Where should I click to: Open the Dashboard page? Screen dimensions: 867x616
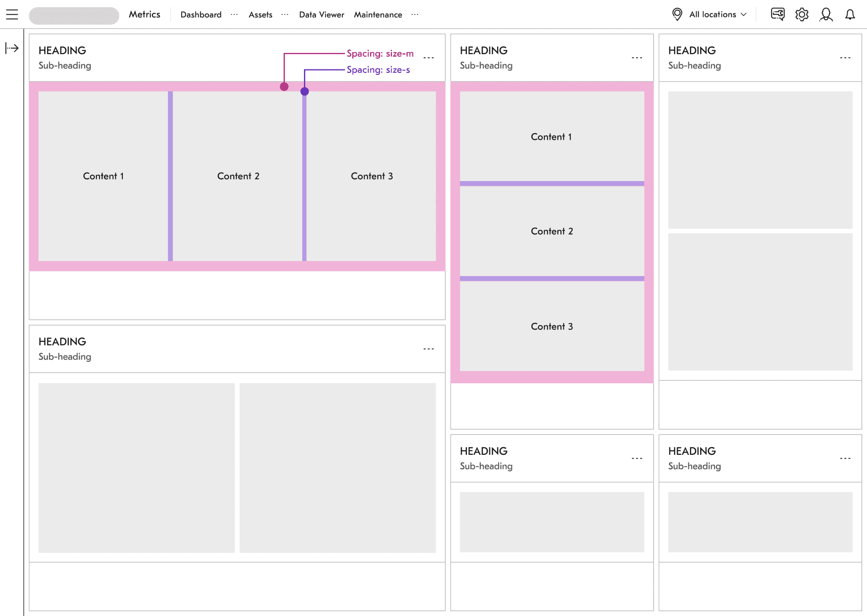pyautogui.click(x=201, y=14)
